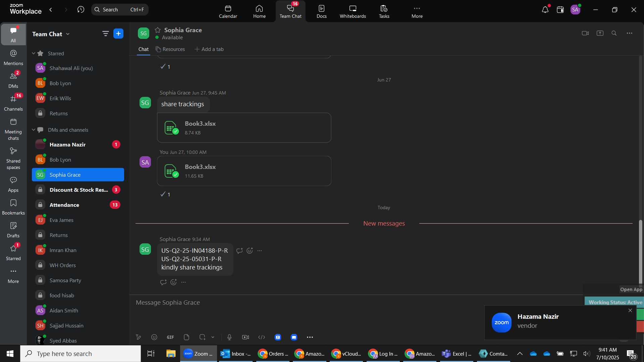Reply in thread to the tracking message

[239, 251]
